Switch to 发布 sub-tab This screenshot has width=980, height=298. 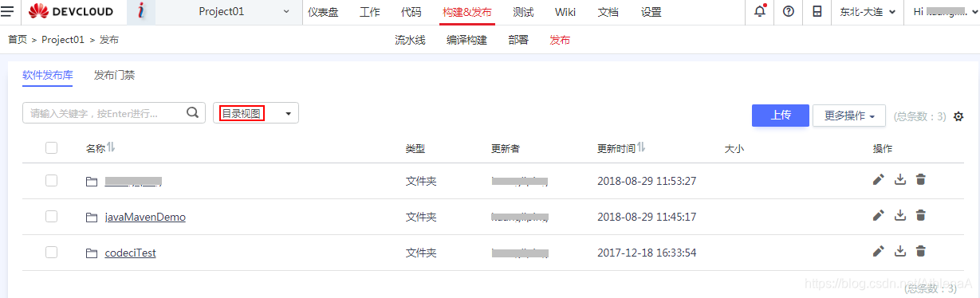560,40
